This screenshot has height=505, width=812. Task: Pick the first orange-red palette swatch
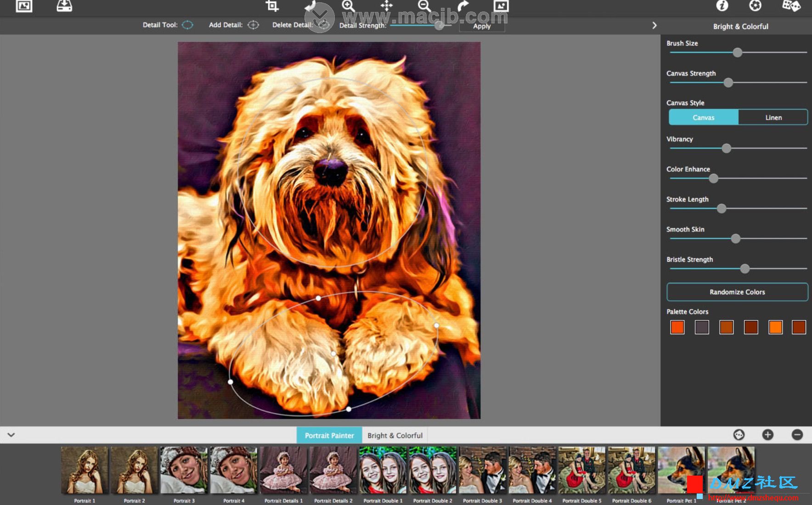pos(677,327)
